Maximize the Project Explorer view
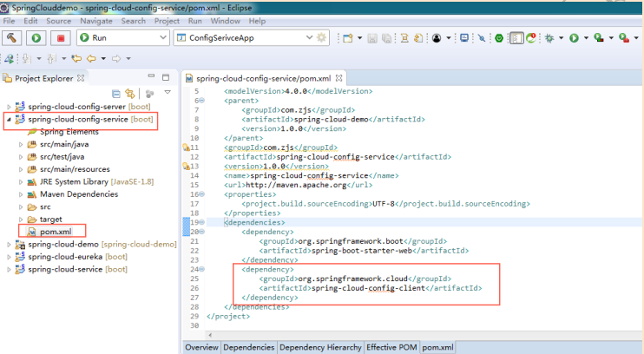 point(166,77)
